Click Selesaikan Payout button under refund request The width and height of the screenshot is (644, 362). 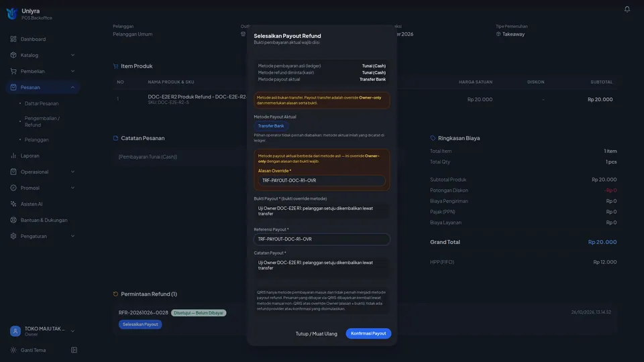click(140, 324)
